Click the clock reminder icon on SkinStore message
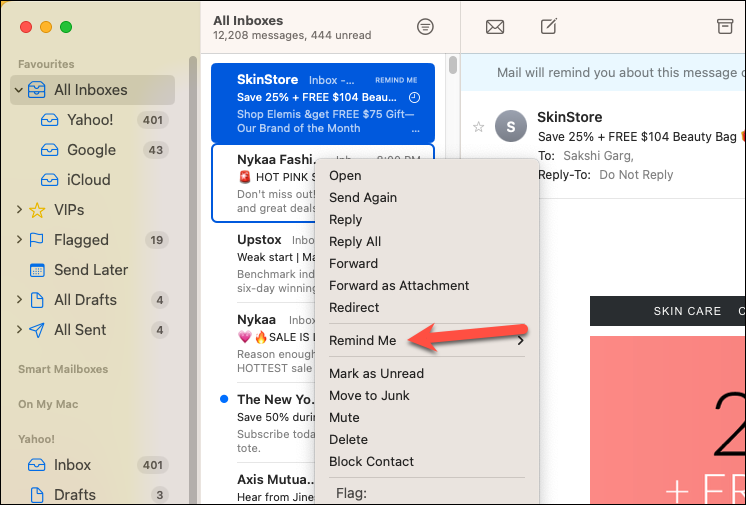 (x=414, y=98)
